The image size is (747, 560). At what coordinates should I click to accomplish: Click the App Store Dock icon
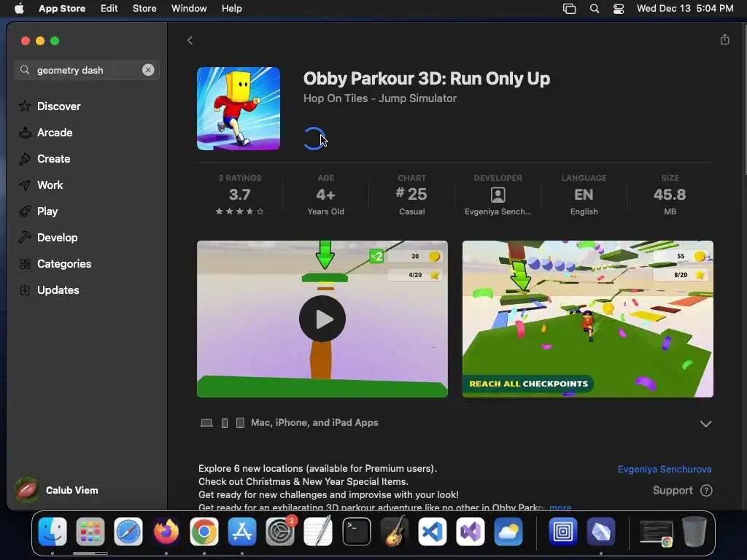pyautogui.click(x=242, y=532)
